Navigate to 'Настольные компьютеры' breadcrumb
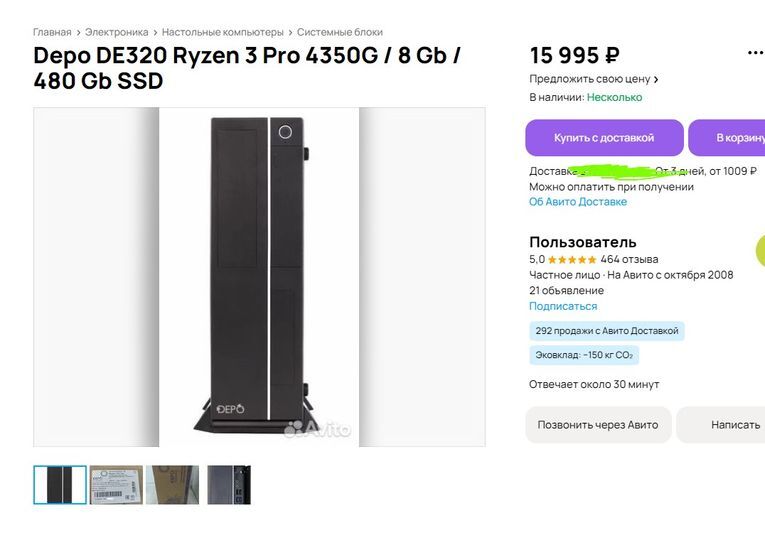The height and width of the screenshot is (545, 765). tap(222, 32)
